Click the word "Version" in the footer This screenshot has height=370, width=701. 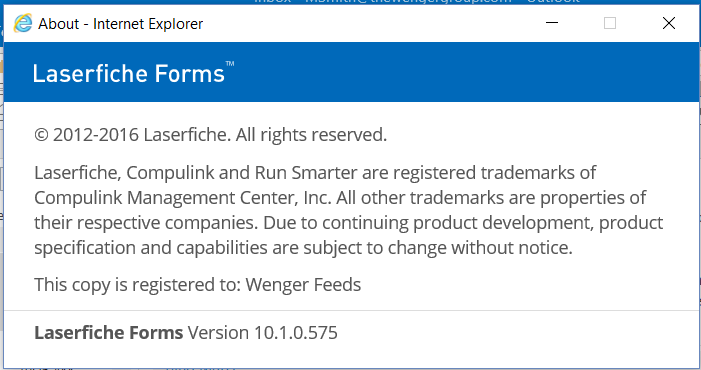(218, 332)
